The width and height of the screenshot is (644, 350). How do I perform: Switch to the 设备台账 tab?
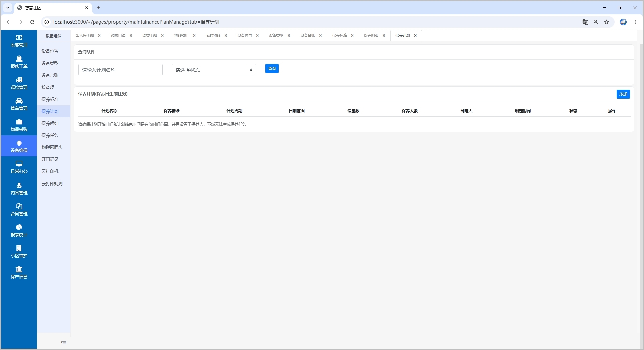point(307,35)
